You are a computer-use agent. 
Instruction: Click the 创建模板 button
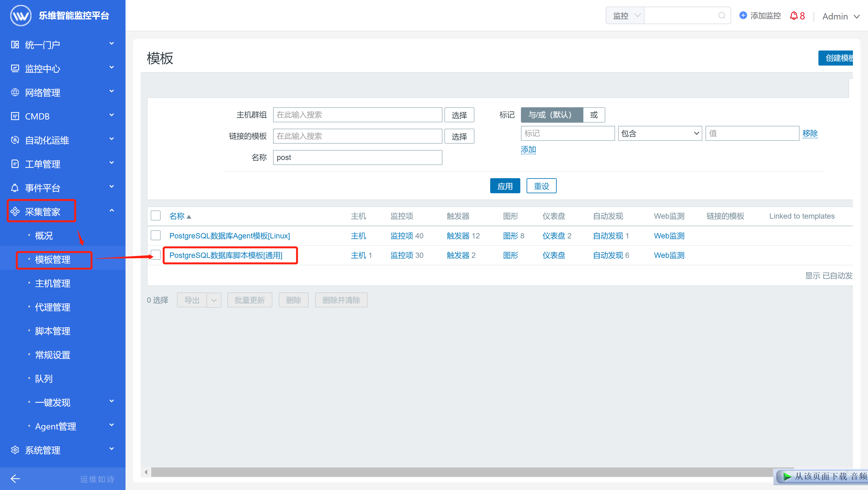tap(836, 58)
